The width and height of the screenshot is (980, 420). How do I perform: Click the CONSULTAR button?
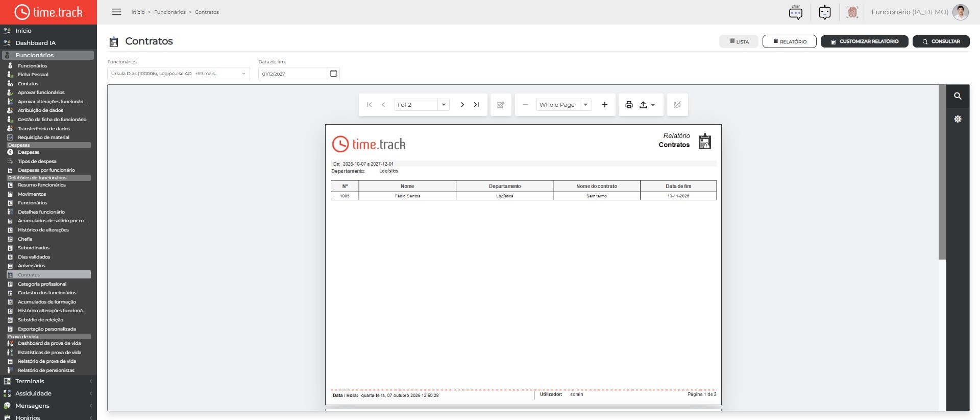click(x=941, y=41)
